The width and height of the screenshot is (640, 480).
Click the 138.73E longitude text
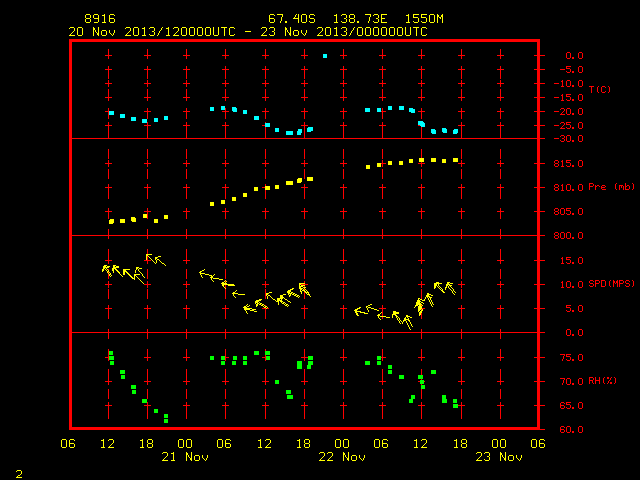pos(360,19)
